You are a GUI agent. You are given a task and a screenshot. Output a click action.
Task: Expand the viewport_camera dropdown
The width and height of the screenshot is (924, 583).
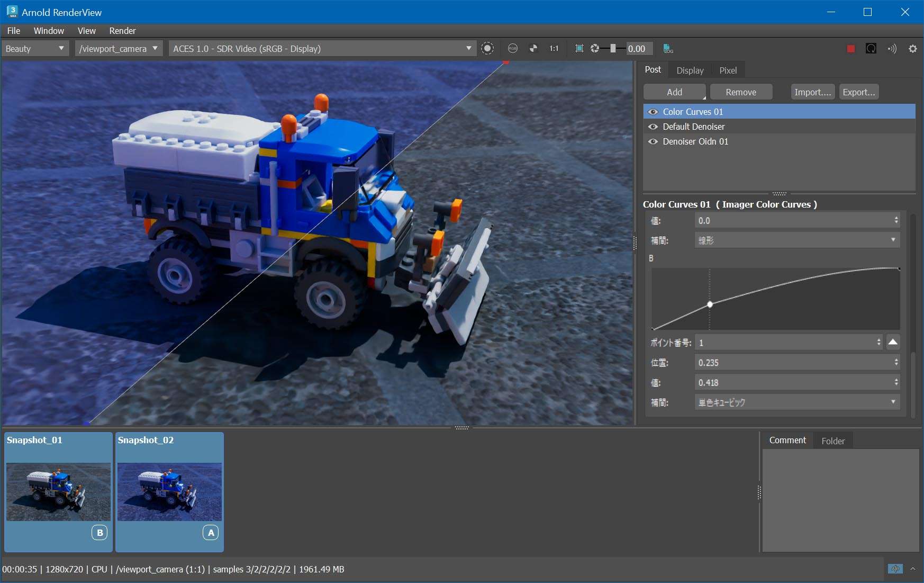coord(119,49)
